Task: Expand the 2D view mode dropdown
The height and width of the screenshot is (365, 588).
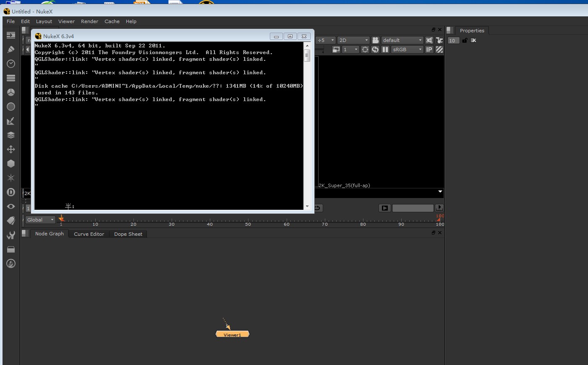Action: [353, 40]
